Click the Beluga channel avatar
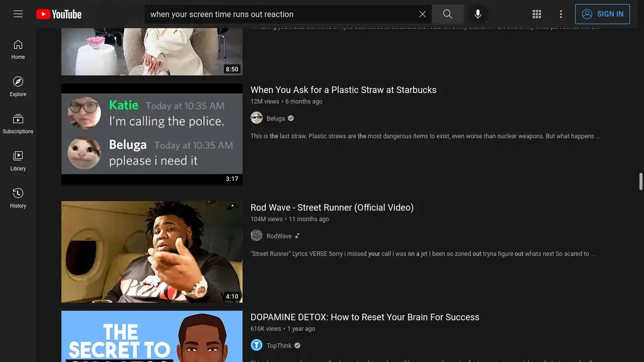This screenshot has width=644, height=362. [x=257, y=118]
